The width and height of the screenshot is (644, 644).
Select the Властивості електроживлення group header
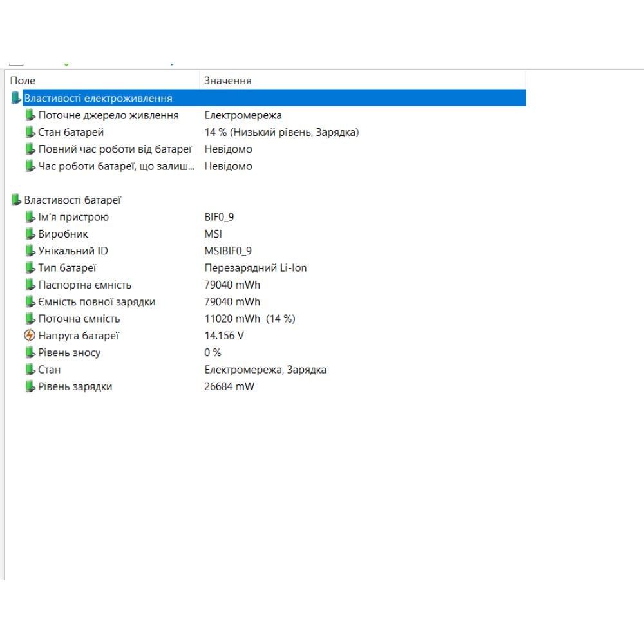[x=98, y=99]
